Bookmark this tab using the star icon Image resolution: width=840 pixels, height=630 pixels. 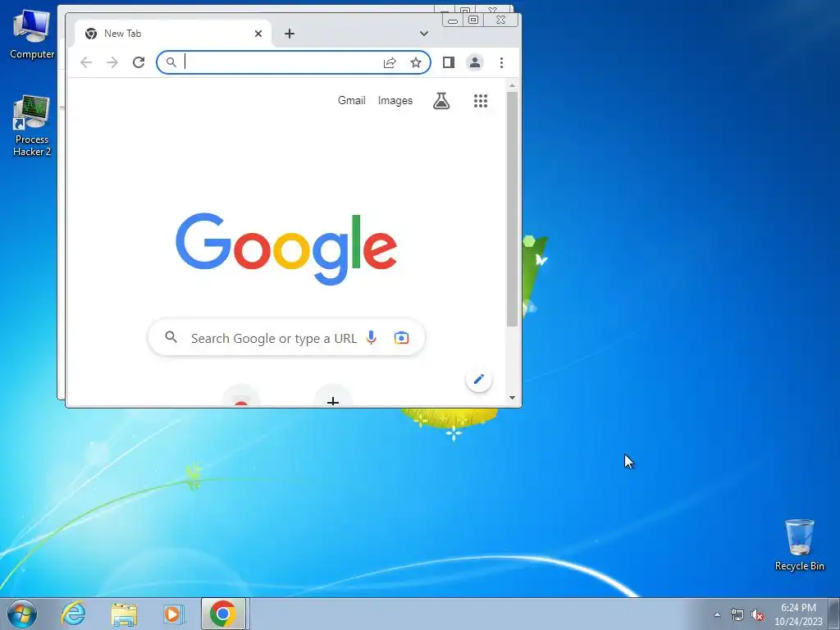point(416,62)
